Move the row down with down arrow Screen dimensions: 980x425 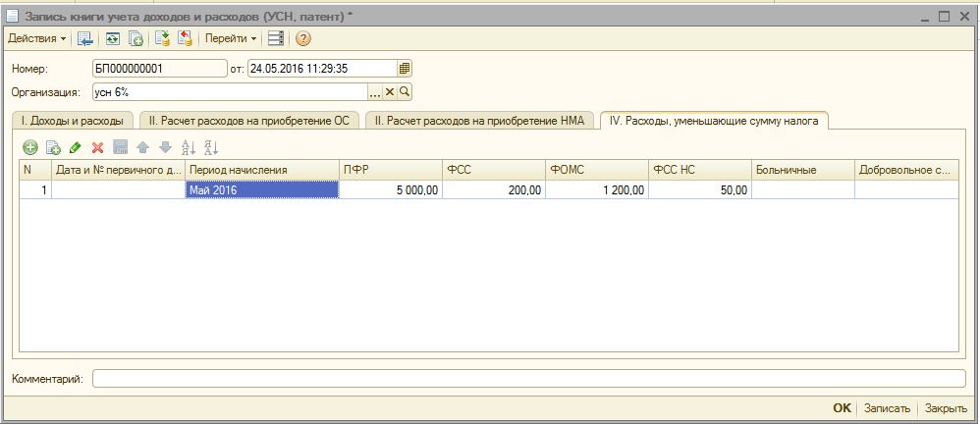click(165, 148)
